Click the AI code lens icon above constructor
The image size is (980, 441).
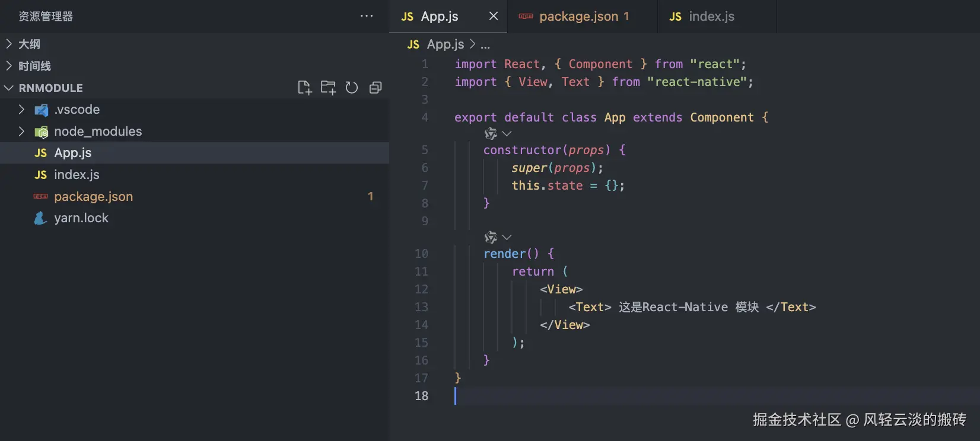[x=491, y=133]
